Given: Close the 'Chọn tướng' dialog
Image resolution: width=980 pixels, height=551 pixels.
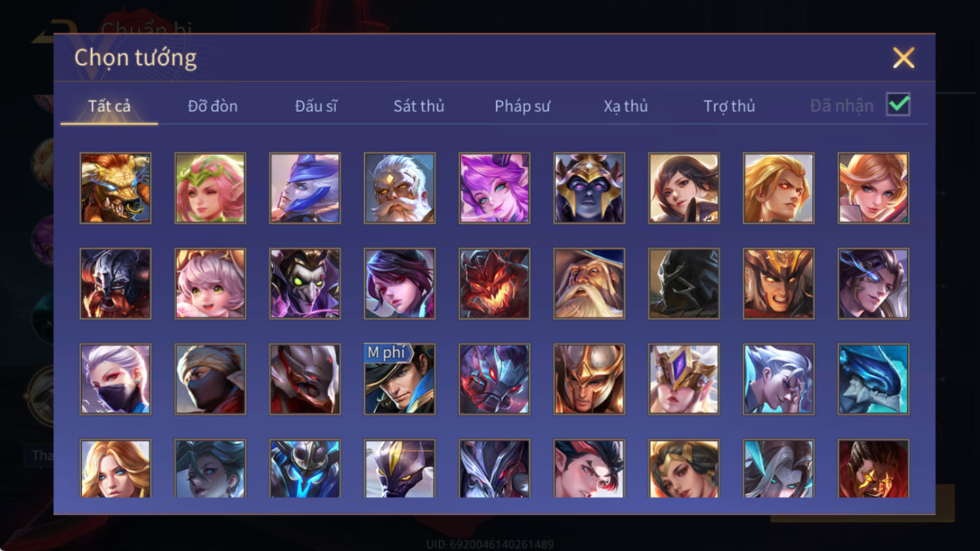Looking at the screenshot, I should (903, 58).
